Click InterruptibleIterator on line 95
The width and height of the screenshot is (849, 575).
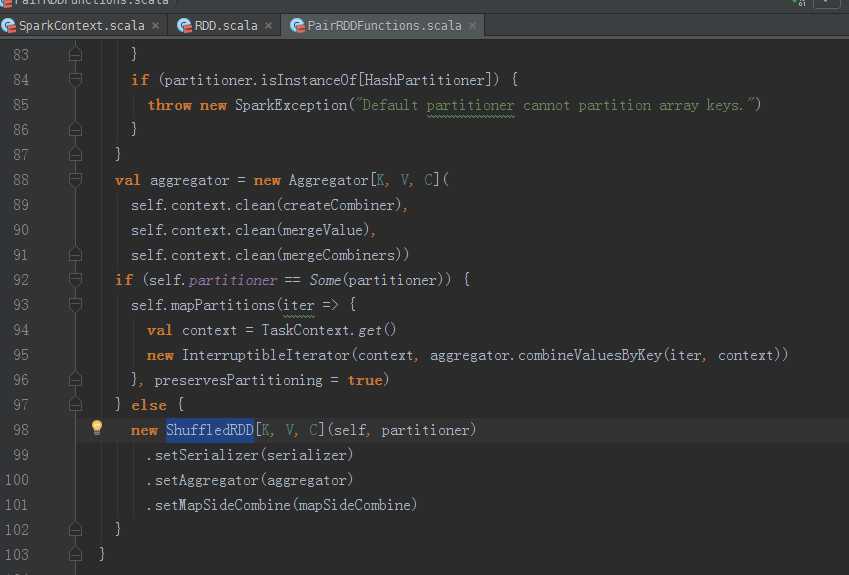[x=266, y=355]
